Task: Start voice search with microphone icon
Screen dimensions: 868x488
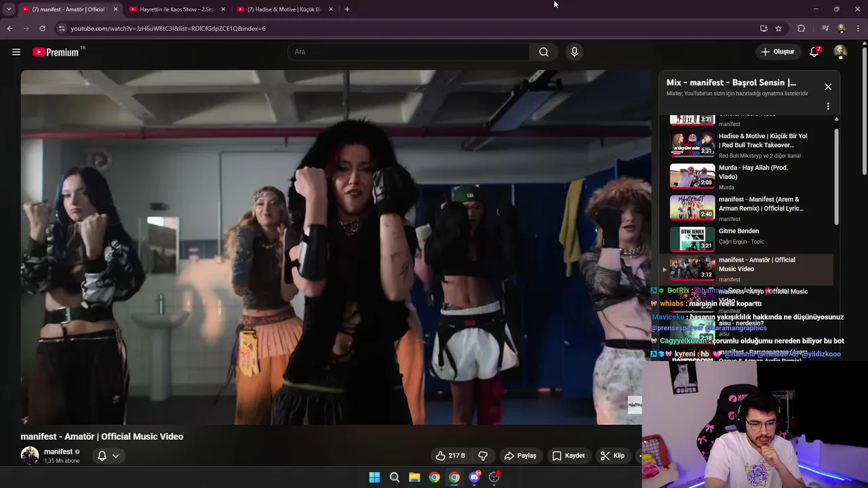Action: point(574,52)
